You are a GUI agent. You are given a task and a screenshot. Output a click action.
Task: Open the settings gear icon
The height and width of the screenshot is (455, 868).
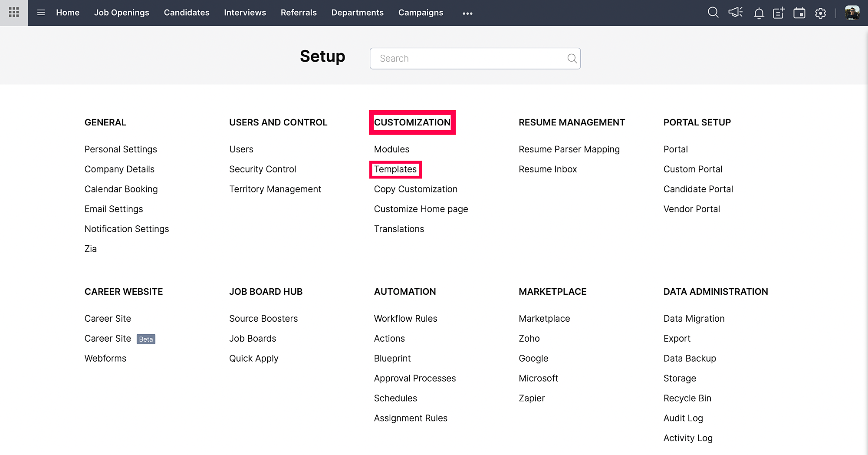click(x=820, y=13)
